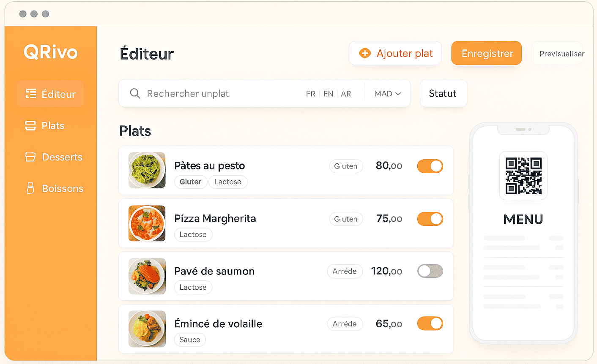
Task: Click the Rechercher un plat search field
Action: coord(211,93)
